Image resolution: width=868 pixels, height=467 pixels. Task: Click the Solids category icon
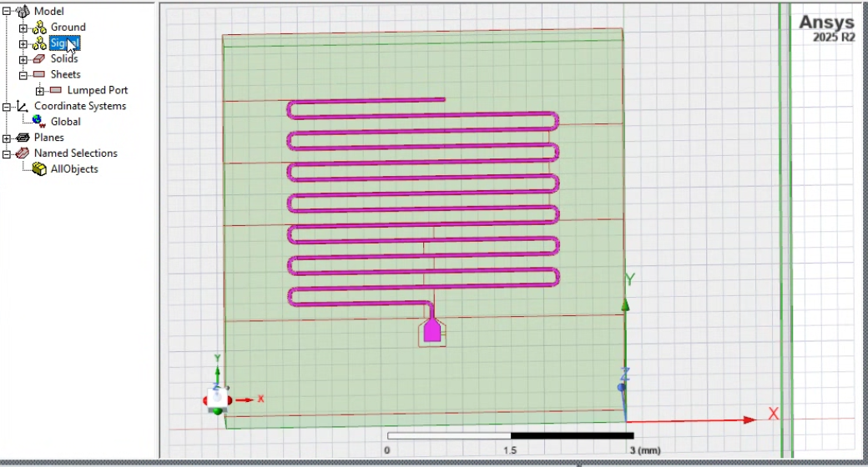tap(39, 58)
